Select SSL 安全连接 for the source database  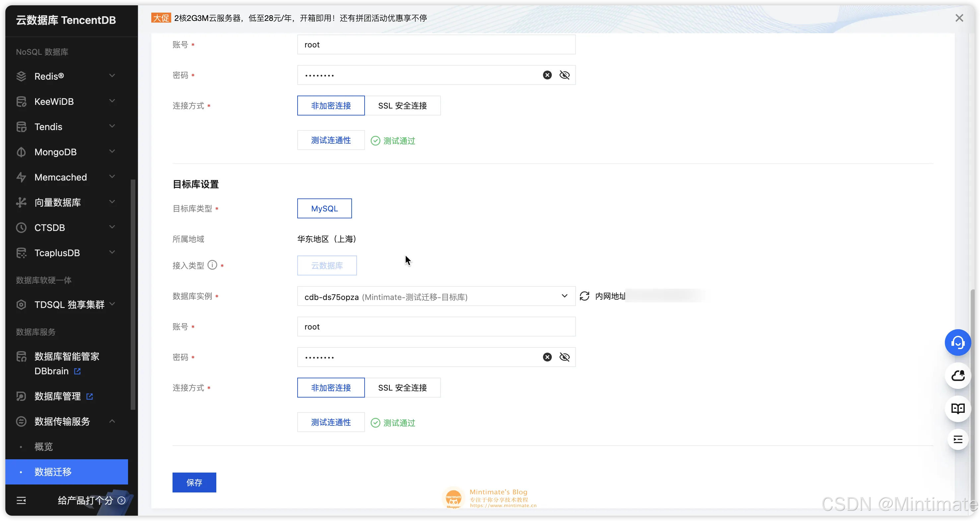[402, 106]
